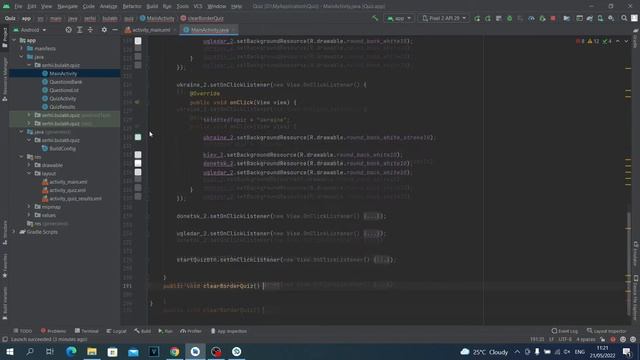The width and height of the screenshot is (640, 360).
Task: Click Select Opened File target icon
Action: (69, 30)
